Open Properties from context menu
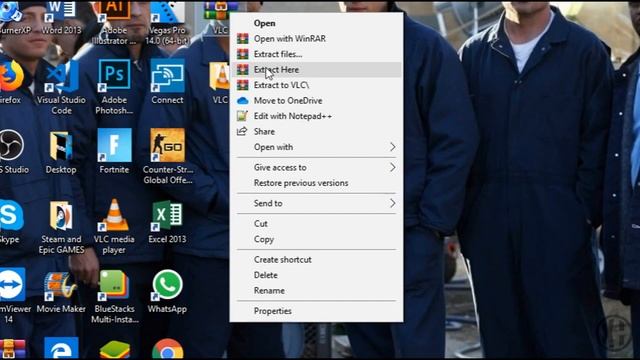 (x=316, y=311)
